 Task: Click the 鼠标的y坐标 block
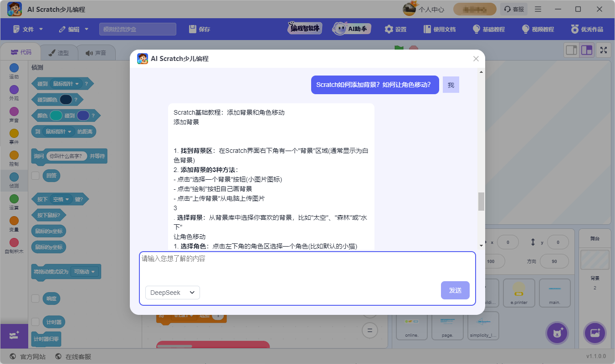point(49,247)
